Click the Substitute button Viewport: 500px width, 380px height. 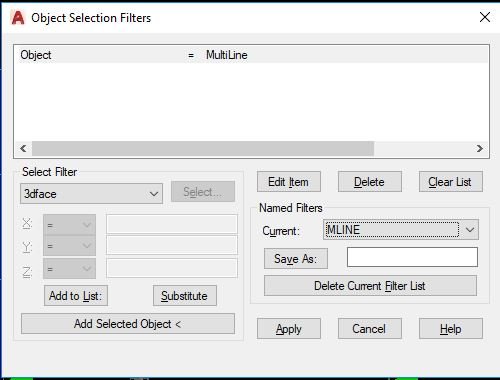pyautogui.click(x=185, y=296)
